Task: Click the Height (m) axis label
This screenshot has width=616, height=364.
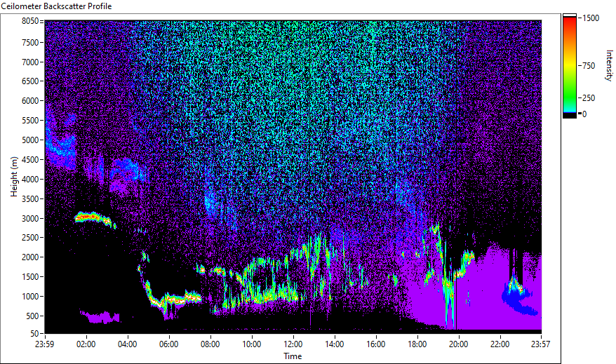Action: (x=14, y=177)
